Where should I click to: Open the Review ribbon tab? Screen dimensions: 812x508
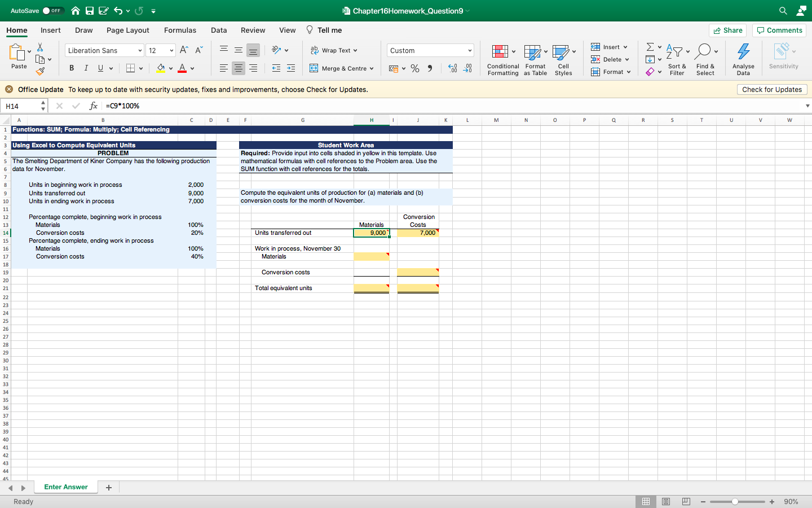click(x=253, y=30)
